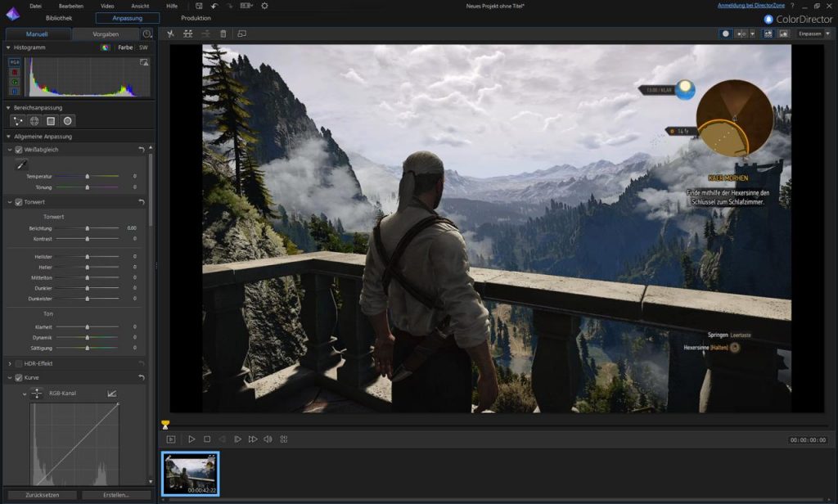Undo the last action in top toolbar
The image size is (838, 504).
[214, 6]
